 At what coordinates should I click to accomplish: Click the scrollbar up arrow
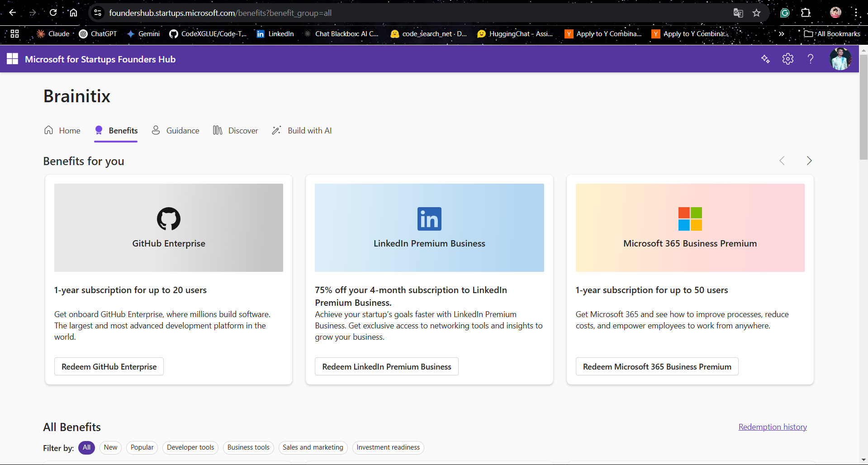click(863, 49)
